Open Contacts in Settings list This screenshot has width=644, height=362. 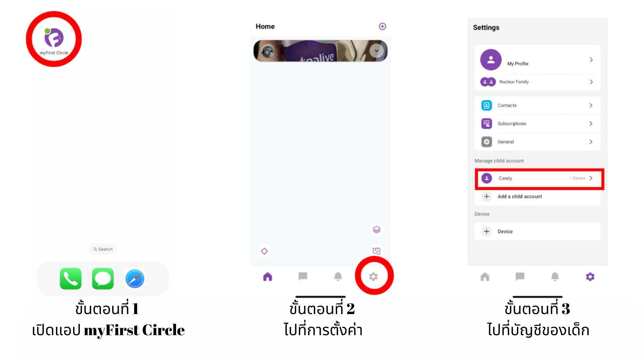pos(537,106)
